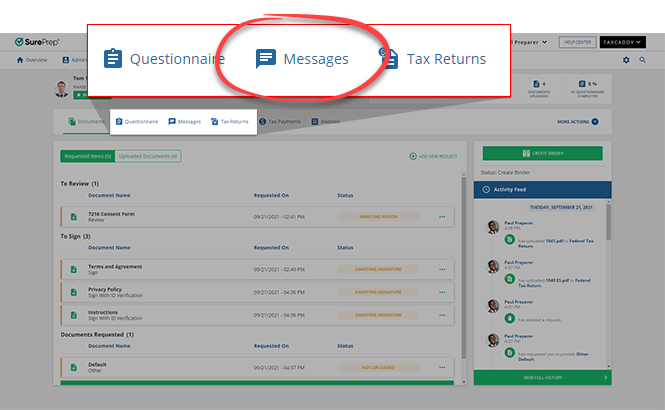Switch to the Messages tab in tab row

tap(184, 122)
